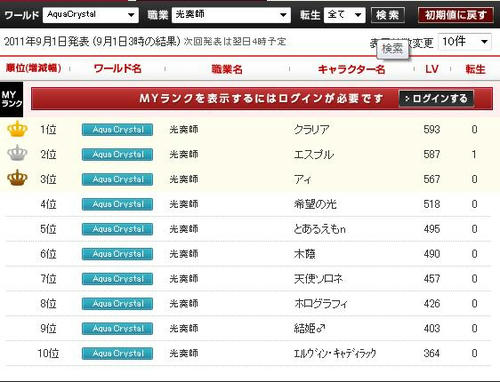Click the 検索 search button

tap(388, 15)
